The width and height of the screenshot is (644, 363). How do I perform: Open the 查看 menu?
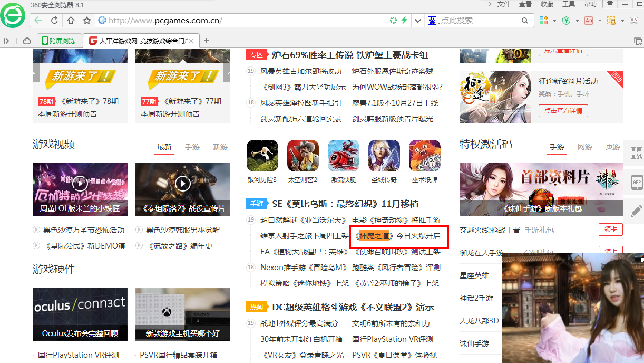pyautogui.click(x=525, y=4)
